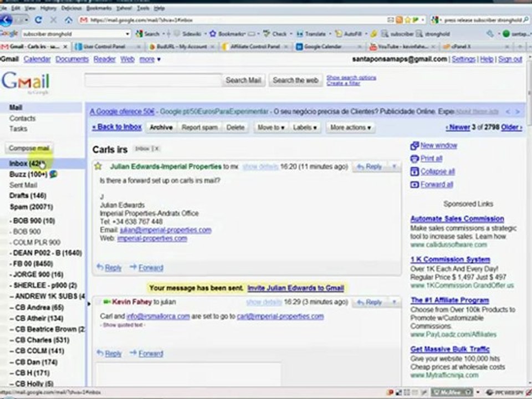This screenshot has width=532, height=399.
Task: Switch to Google Calendar tab
Action: tap(329, 47)
